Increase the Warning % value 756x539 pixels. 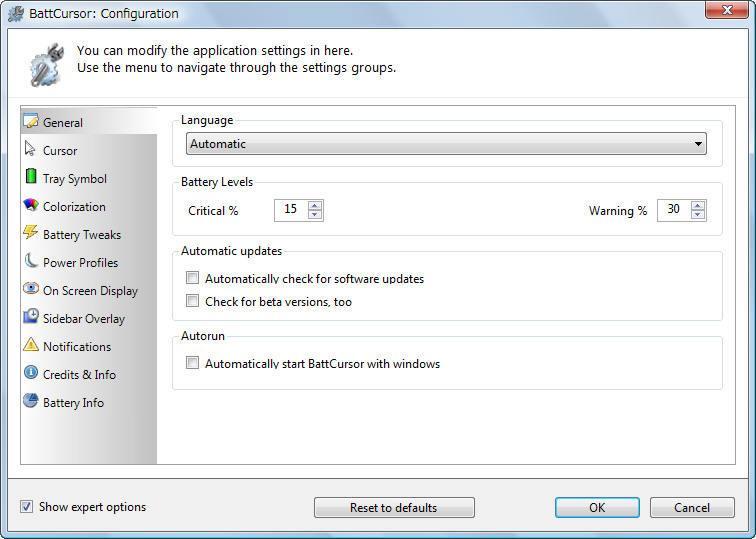click(x=698, y=205)
